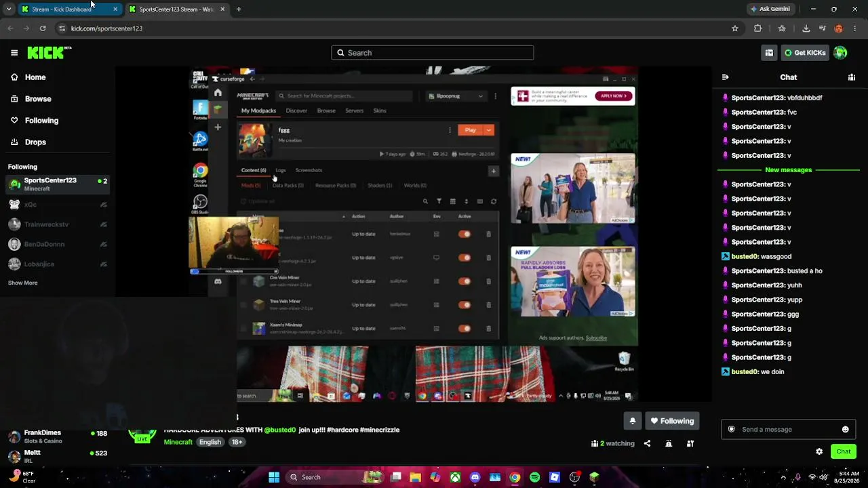Open Lobanjica channel in sidebar
Screen dimensions: 868x488
point(57,264)
